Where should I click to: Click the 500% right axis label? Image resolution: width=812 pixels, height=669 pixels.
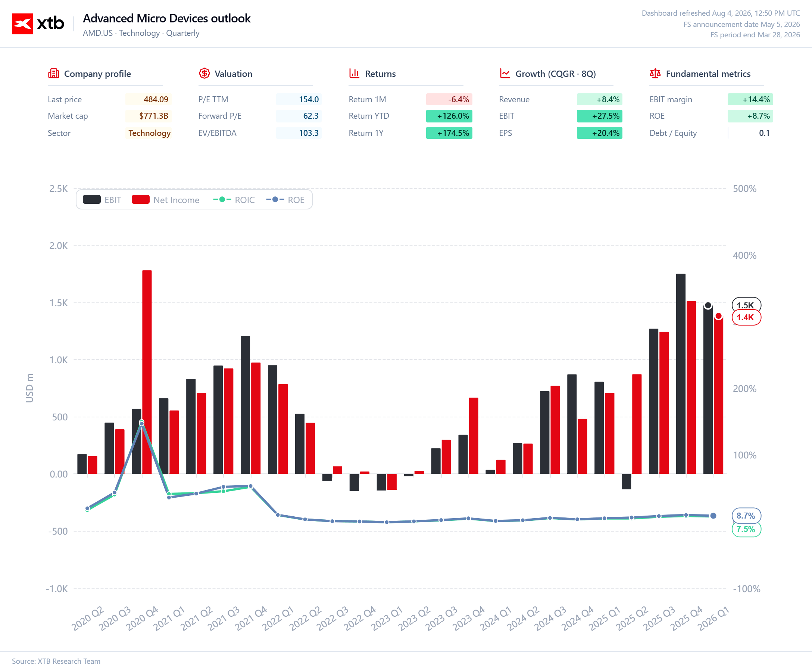click(744, 189)
